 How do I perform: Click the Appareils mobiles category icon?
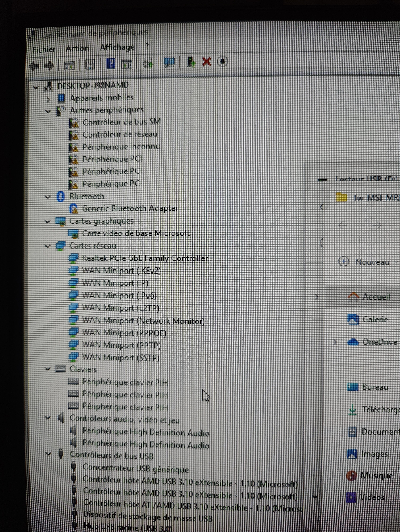click(61, 98)
